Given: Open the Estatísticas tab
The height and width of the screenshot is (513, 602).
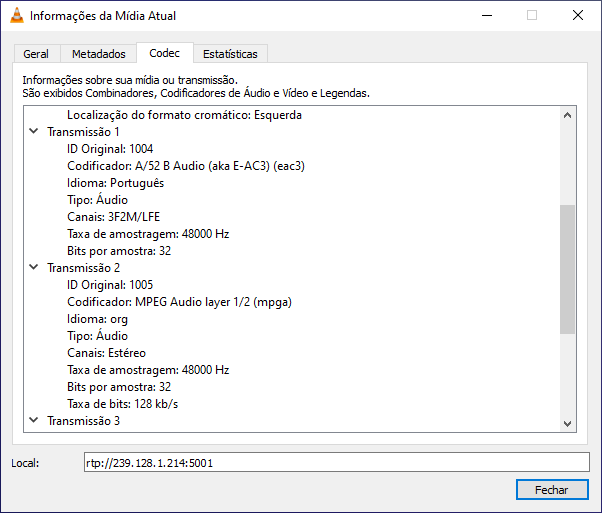Looking at the screenshot, I should 230,54.
